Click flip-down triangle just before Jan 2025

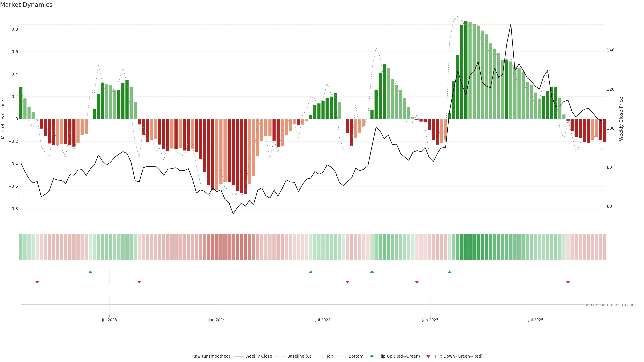point(417,282)
